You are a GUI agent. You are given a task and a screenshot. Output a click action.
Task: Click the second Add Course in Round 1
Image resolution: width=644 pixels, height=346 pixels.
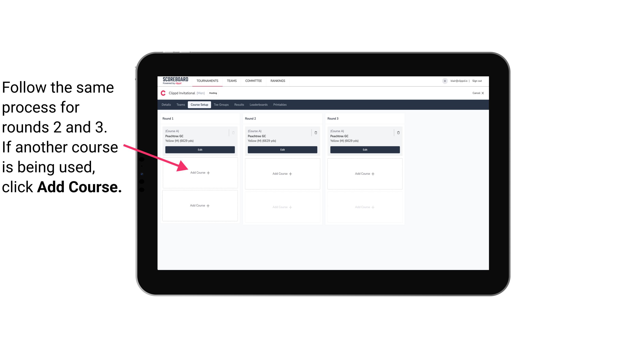tap(199, 205)
